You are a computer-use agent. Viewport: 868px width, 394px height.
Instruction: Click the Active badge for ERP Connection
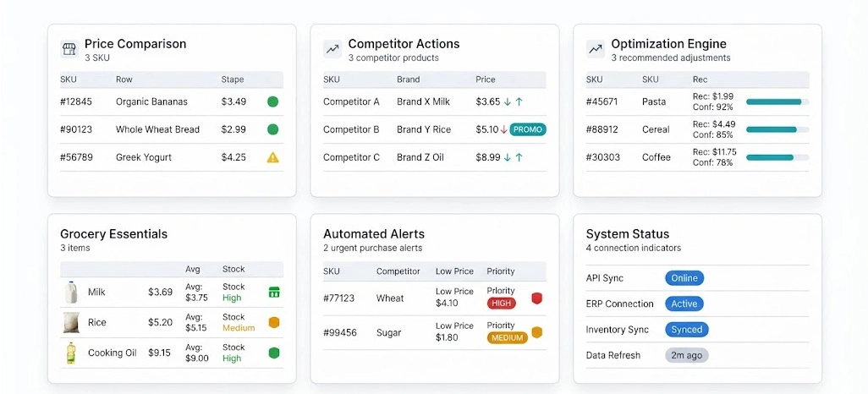click(x=684, y=304)
